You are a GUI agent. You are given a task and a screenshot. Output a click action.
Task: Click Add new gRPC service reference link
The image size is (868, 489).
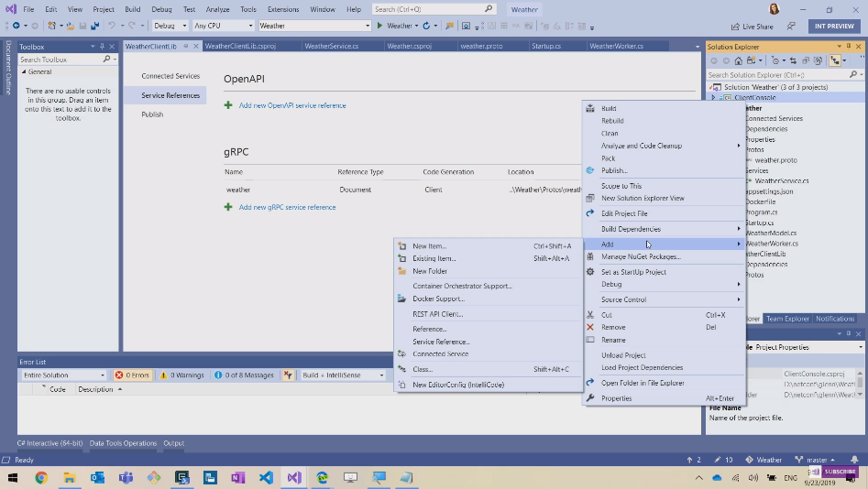287,207
